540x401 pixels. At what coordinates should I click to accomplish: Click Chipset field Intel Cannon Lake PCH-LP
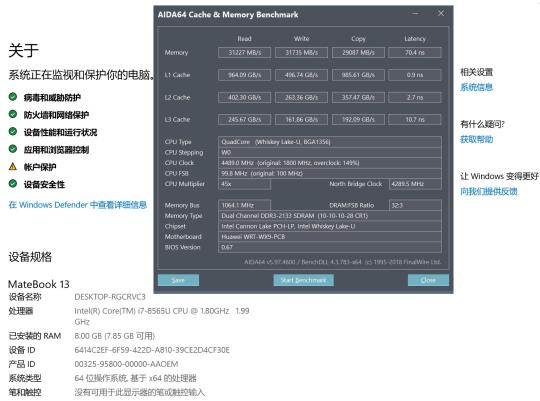(330, 226)
